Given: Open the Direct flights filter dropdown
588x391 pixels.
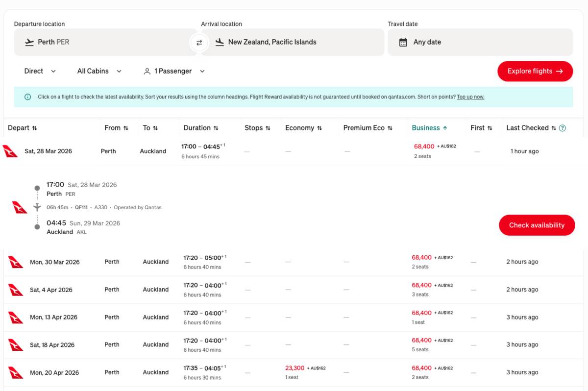Looking at the screenshot, I should (x=39, y=71).
